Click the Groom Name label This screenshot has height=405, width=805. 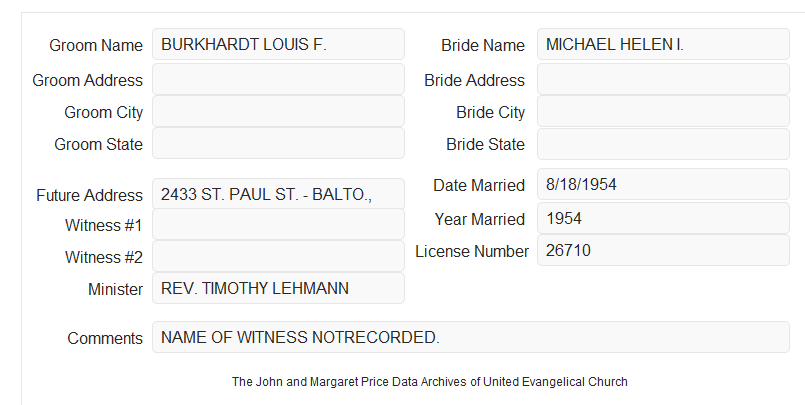pyautogui.click(x=96, y=45)
